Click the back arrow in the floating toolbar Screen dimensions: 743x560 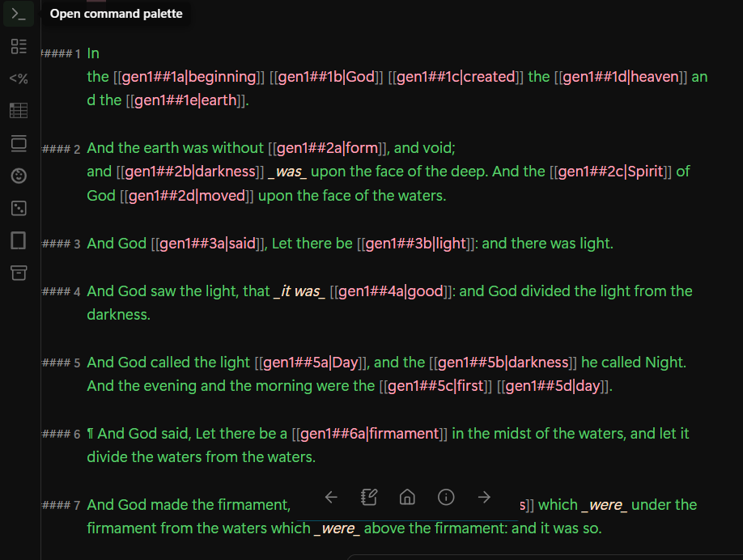(331, 497)
